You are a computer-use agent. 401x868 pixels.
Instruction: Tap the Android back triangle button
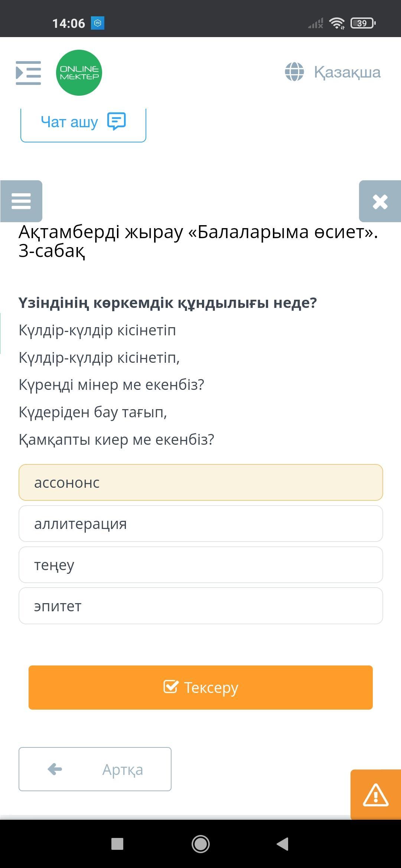(x=283, y=844)
